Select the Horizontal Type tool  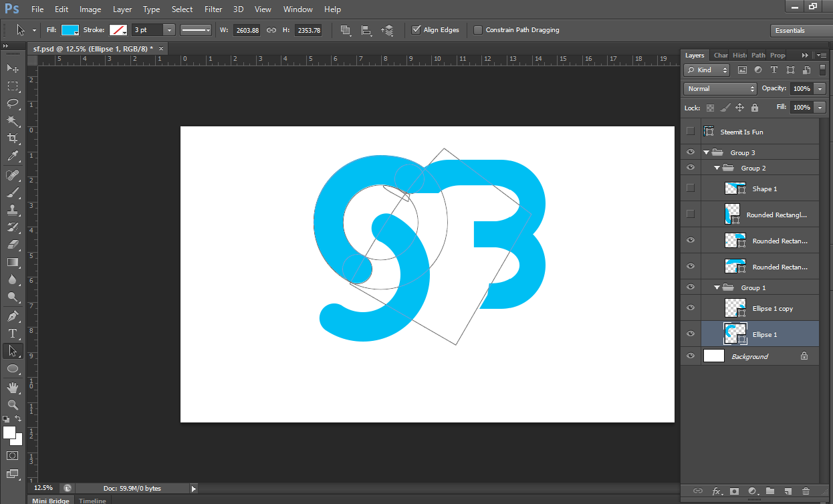[x=13, y=333]
